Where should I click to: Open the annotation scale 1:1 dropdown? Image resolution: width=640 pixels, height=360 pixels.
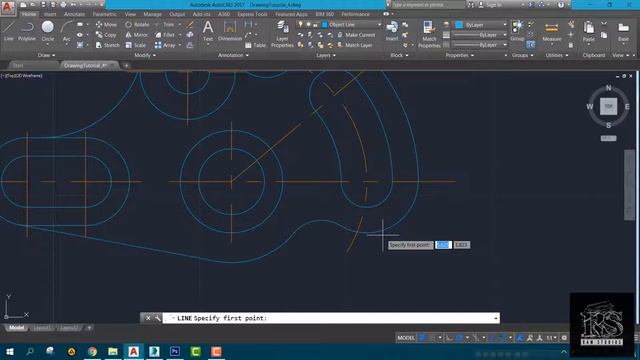(552, 338)
